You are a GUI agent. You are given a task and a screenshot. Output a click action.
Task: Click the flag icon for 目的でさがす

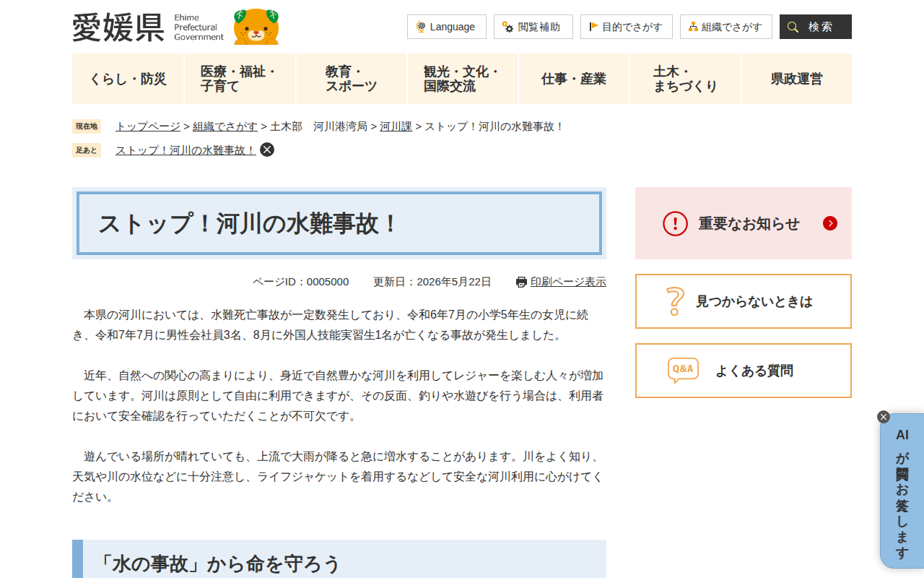point(593,27)
